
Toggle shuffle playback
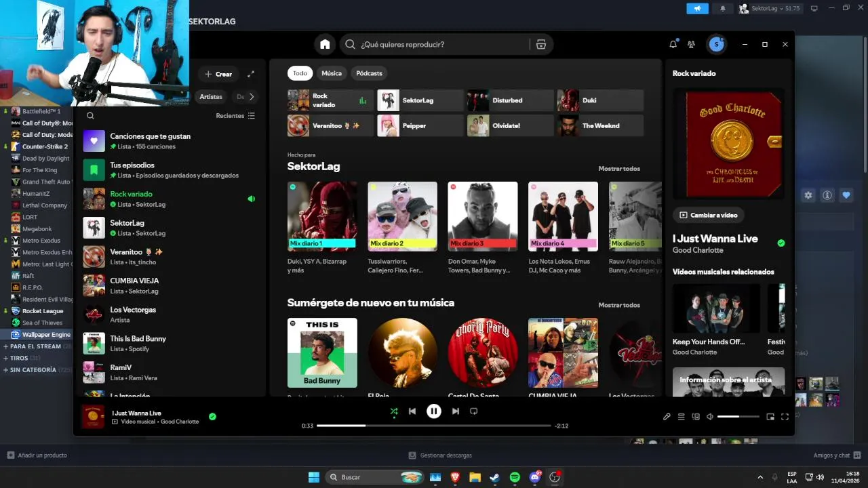394,411
